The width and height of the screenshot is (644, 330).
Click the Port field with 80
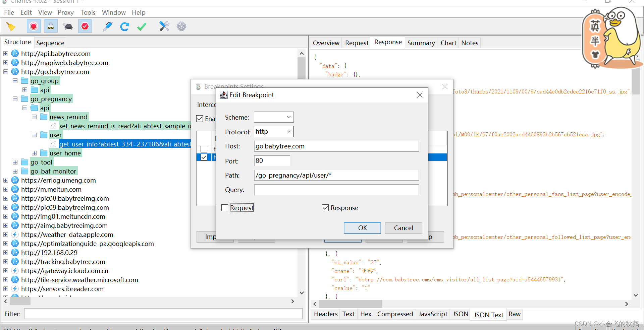pyautogui.click(x=272, y=160)
